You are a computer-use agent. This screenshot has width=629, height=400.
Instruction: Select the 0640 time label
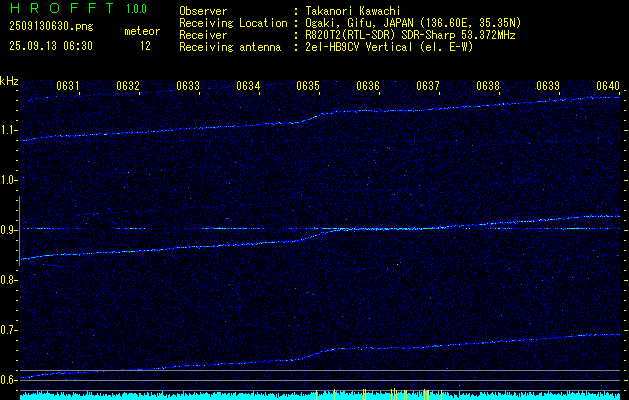click(608, 86)
